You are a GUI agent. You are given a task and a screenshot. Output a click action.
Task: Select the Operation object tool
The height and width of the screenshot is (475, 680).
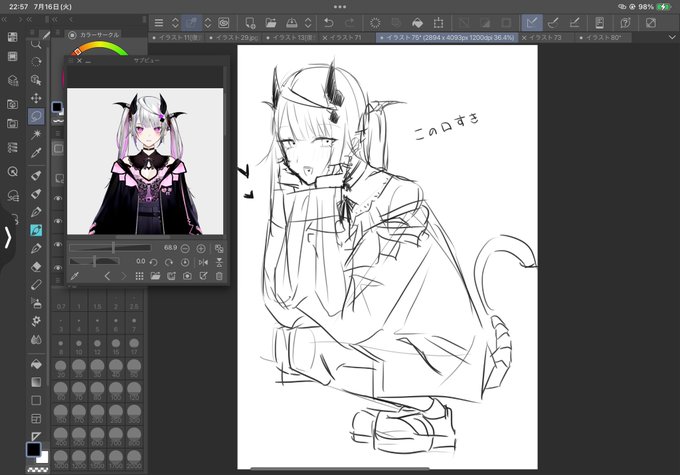tap(36, 80)
